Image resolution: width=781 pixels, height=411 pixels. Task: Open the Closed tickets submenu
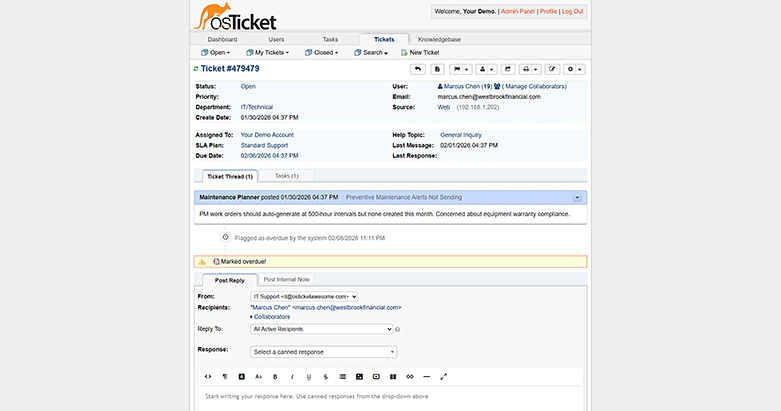(322, 52)
